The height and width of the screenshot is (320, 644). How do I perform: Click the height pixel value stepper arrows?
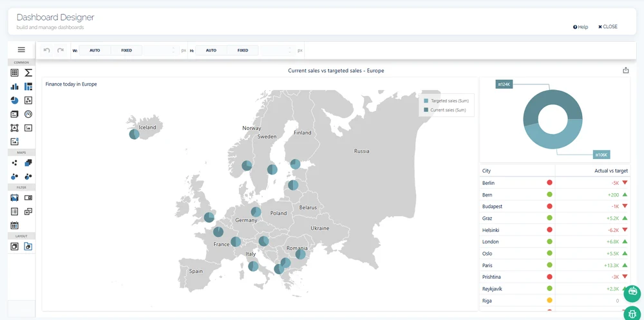291,50
